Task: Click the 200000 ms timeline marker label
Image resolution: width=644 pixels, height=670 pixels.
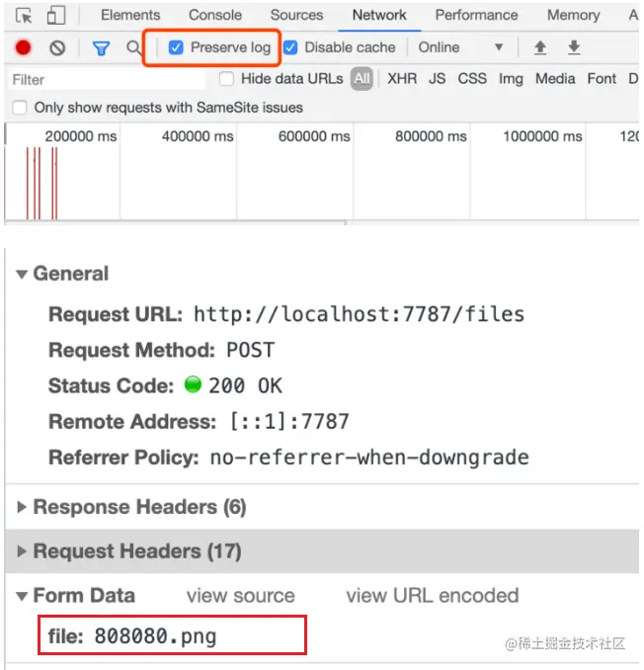Action: point(81,136)
